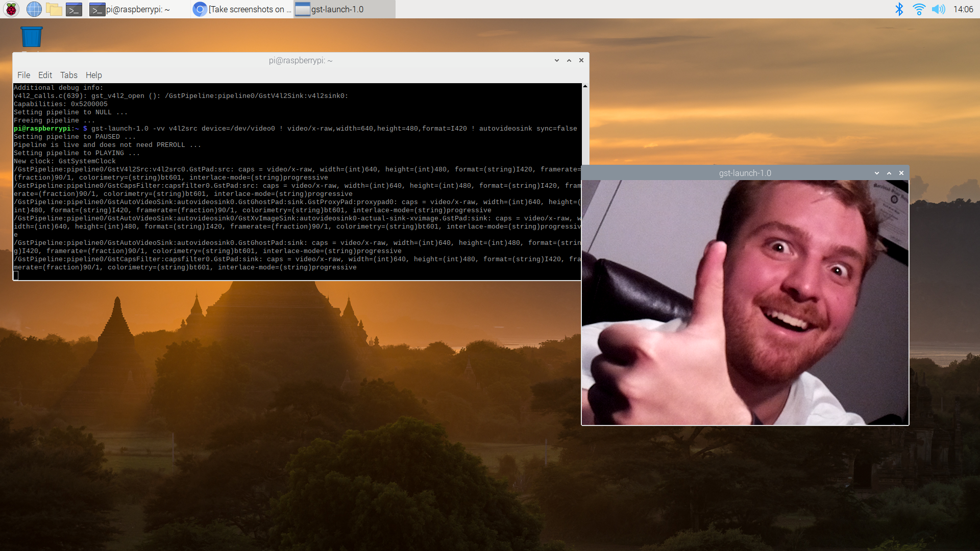Open the Raspberry Pi main menu
The height and width of the screenshot is (551, 980).
(x=11, y=9)
